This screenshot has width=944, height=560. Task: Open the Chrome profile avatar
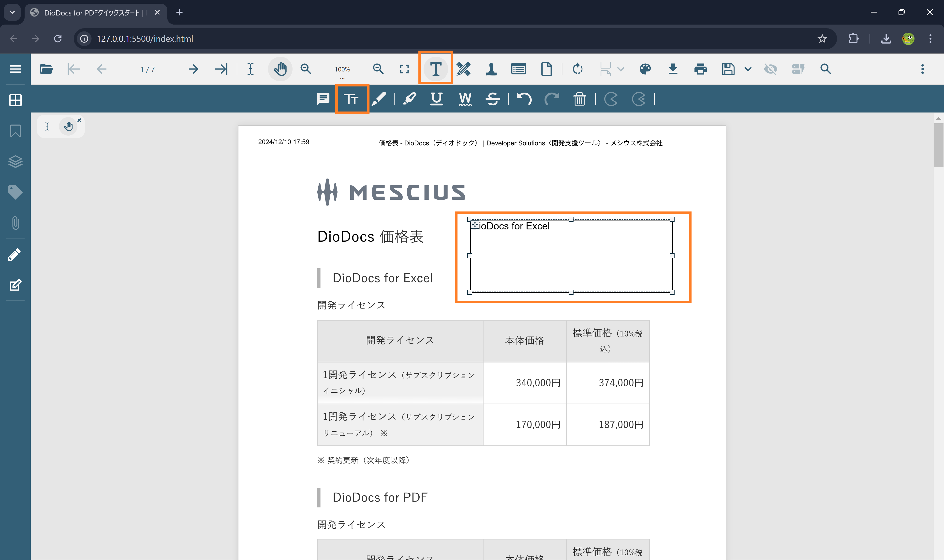tap(908, 39)
